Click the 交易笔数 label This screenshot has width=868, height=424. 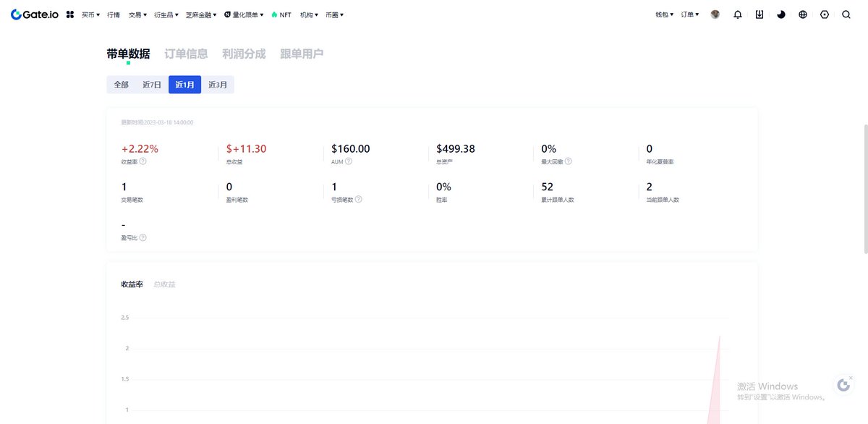point(132,200)
